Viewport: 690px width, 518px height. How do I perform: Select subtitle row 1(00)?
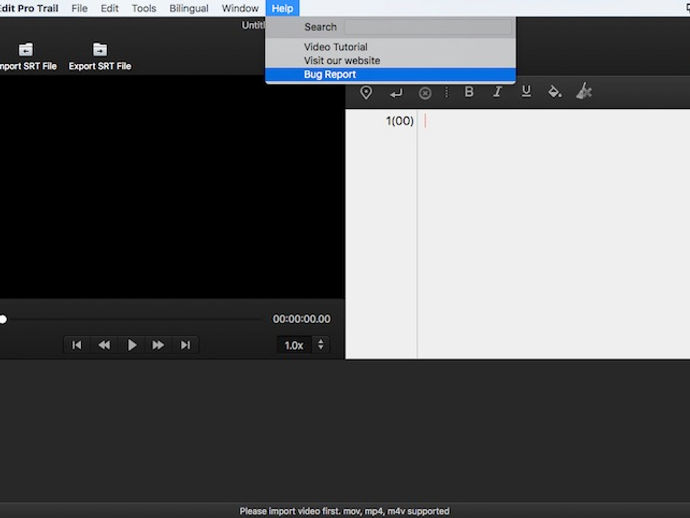point(400,121)
